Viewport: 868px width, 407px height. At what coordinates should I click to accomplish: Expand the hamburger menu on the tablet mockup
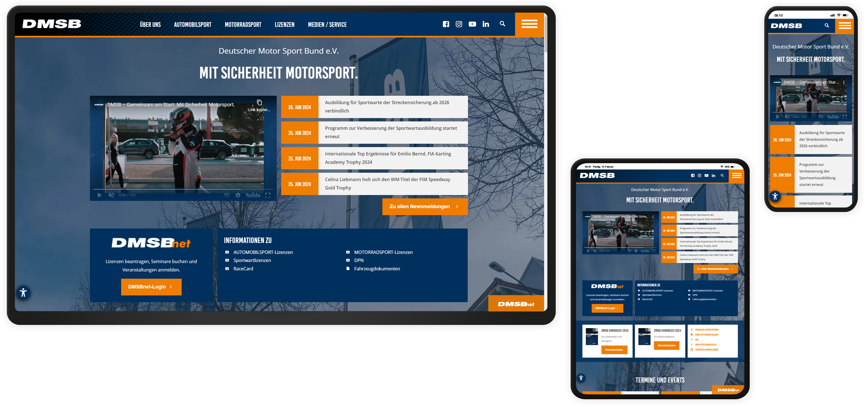click(x=736, y=175)
